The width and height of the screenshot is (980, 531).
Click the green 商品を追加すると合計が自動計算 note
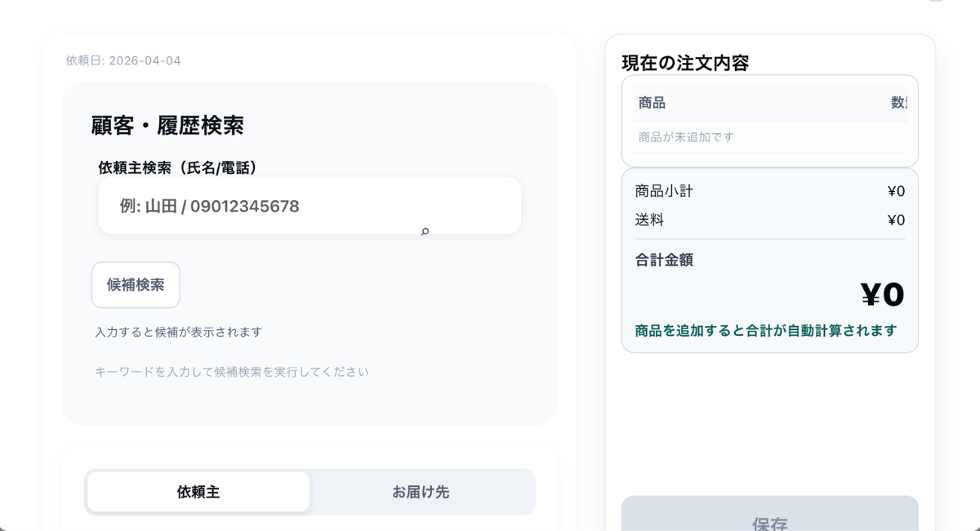765,330
